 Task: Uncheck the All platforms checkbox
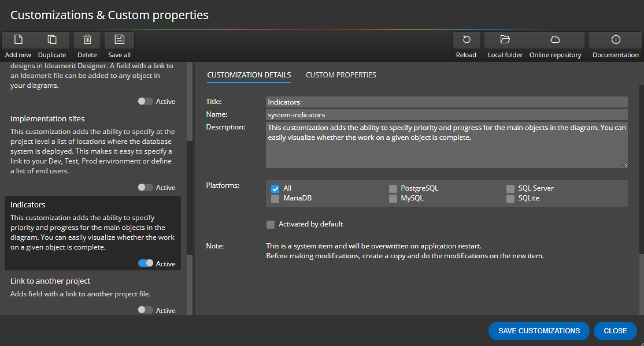click(275, 188)
